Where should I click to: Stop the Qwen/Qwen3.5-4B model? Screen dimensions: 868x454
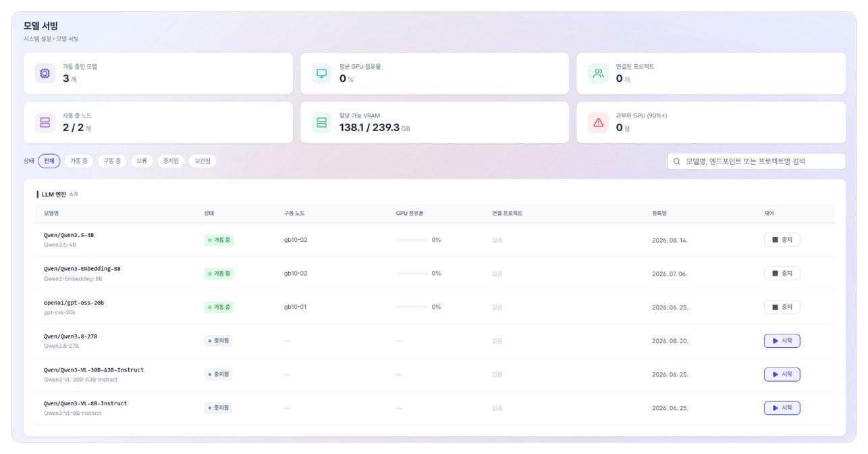(782, 240)
